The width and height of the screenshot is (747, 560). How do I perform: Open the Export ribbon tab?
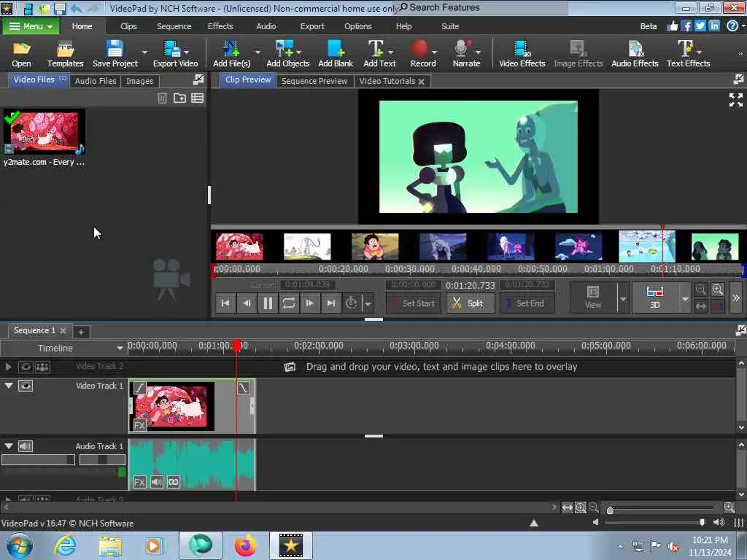tap(312, 26)
